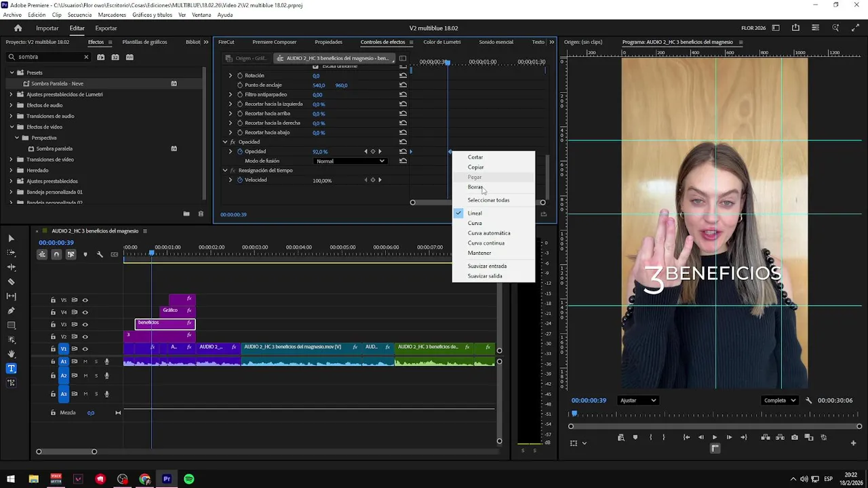
Task: Open the Ajustar zoom level dropdown
Action: (x=638, y=401)
